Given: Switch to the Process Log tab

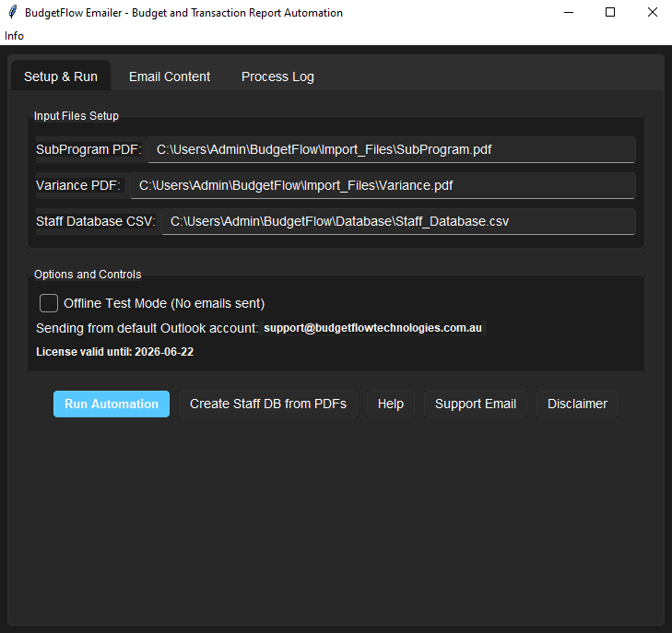Looking at the screenshot, I should (x=277, y=76).
